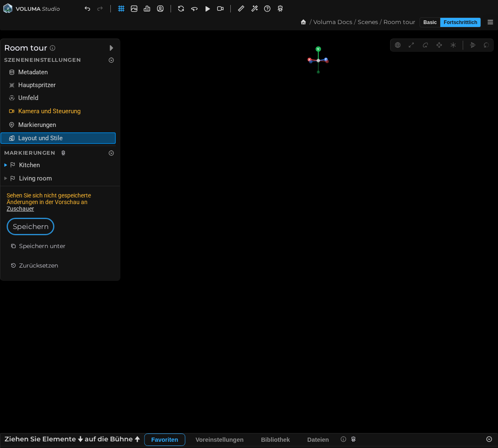Click the video camera icon in toolbar
Viewport: 498px width, 448px height.
point(220,9)
